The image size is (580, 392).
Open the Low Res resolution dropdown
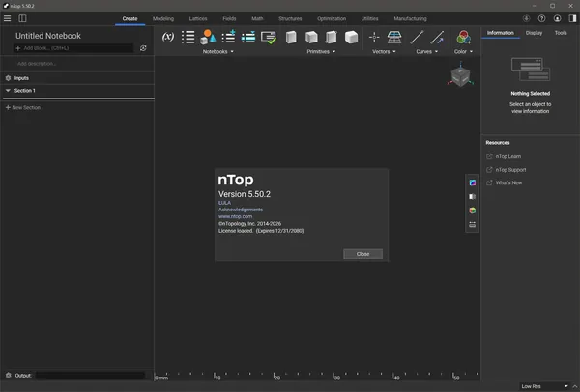544,386
